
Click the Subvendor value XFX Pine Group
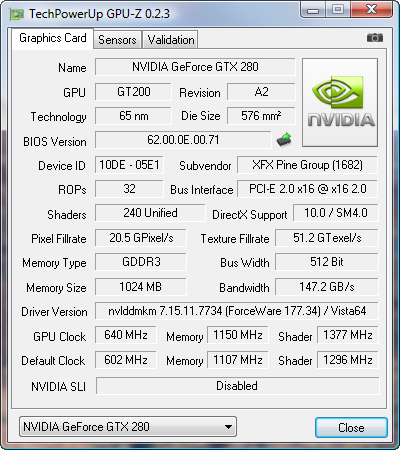click(x=307, y=165)
